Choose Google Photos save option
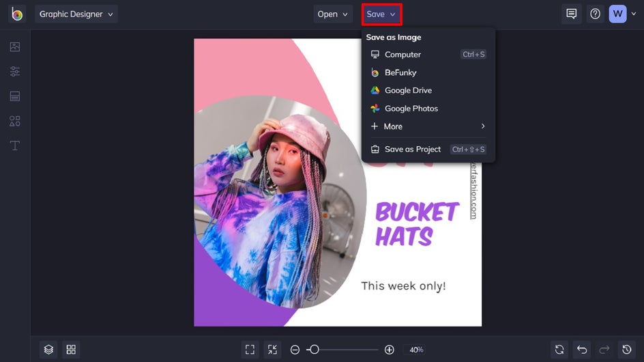 (428, 109)
